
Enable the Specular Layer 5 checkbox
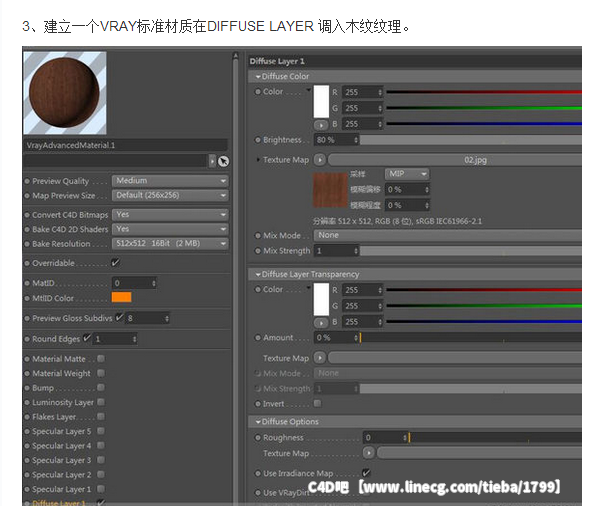[x=101, y=431]
